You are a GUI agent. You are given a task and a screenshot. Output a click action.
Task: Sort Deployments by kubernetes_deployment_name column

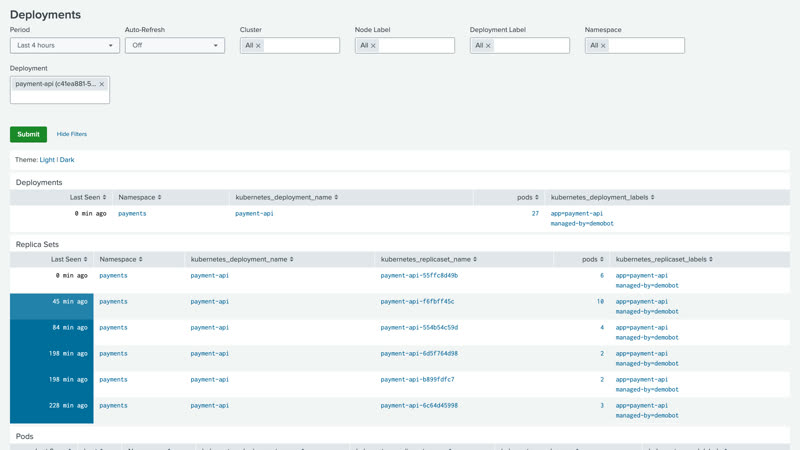point(287,197)
